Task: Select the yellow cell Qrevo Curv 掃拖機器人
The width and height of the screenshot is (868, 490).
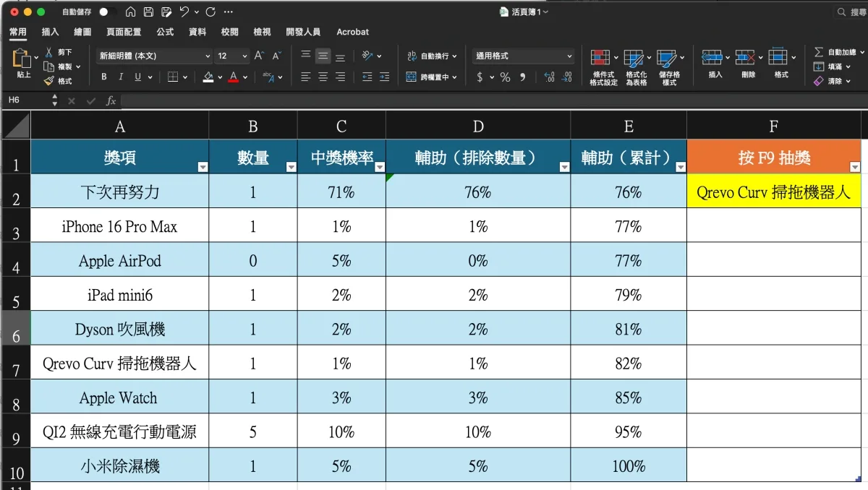Action: pyautogui.click(x=773, y=192)
